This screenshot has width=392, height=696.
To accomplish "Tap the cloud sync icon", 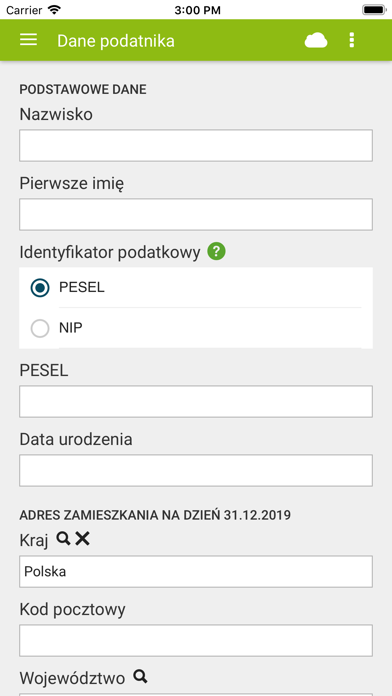I will [x=316, y=40].
